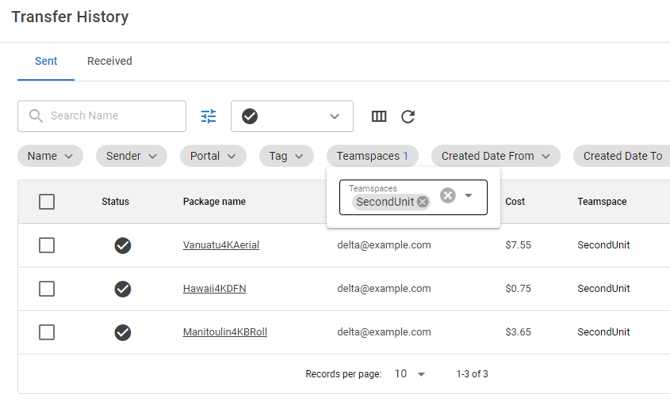Click the Cost column header
Image resolution: width=670 pixels, height=409 pixels.
[515, 202]
